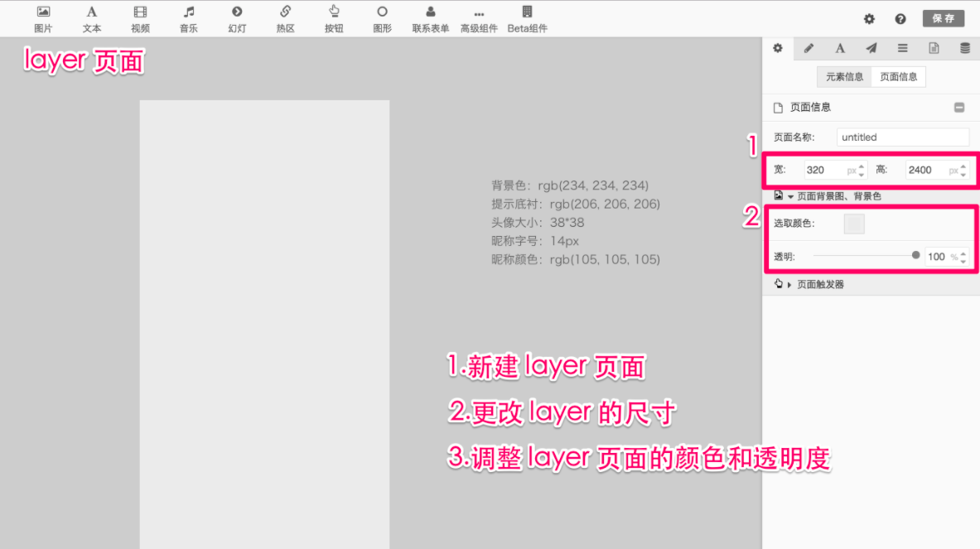Collapse the 页面信息 section with minus button
Screen dimensions: 980x549
tap(959, 108)
